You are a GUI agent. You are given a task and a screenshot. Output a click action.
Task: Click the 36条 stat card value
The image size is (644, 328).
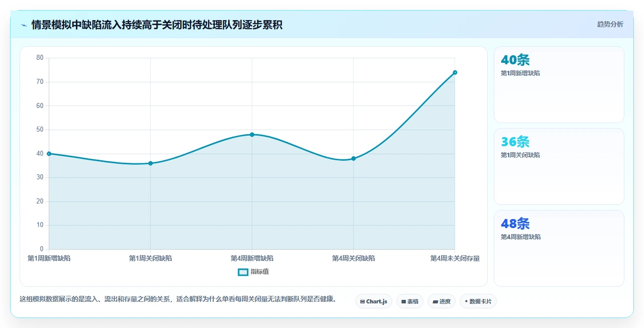pyautogui.click(x=515, y=142)
